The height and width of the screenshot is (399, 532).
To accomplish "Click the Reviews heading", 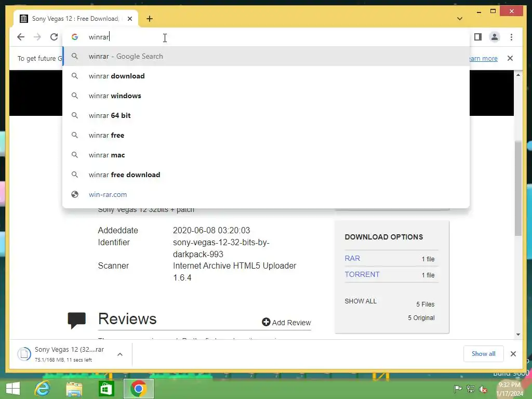I will [x=127, y=318].
